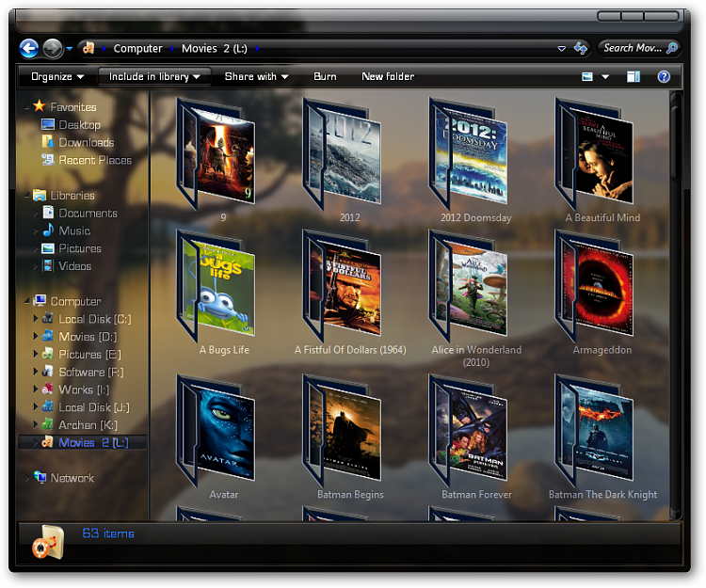The height and width of the screenshot is (588, 706).
Task: Select Network in the navigation pane
Action: pos(72,478)
